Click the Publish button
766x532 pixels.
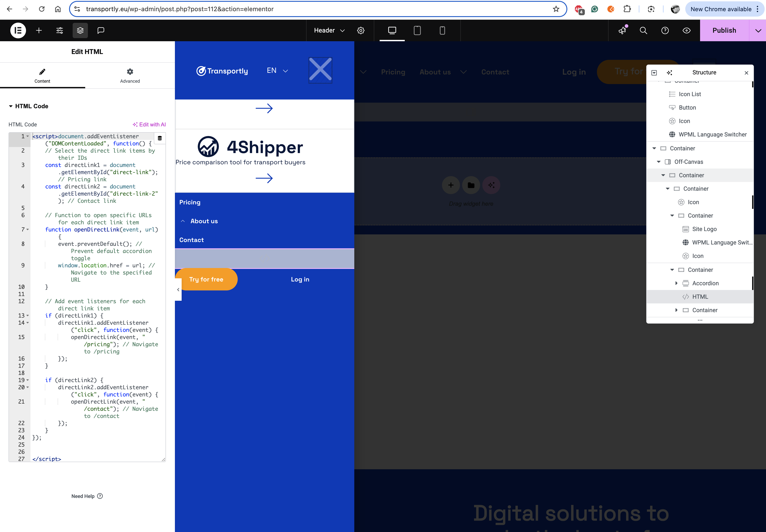pos(724,30)
